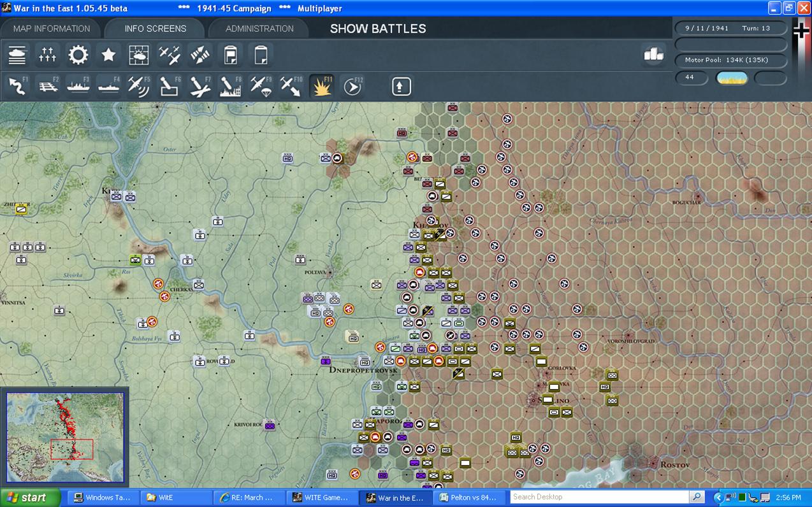Click the clear weather indicator pill

(x=732, y=78)
